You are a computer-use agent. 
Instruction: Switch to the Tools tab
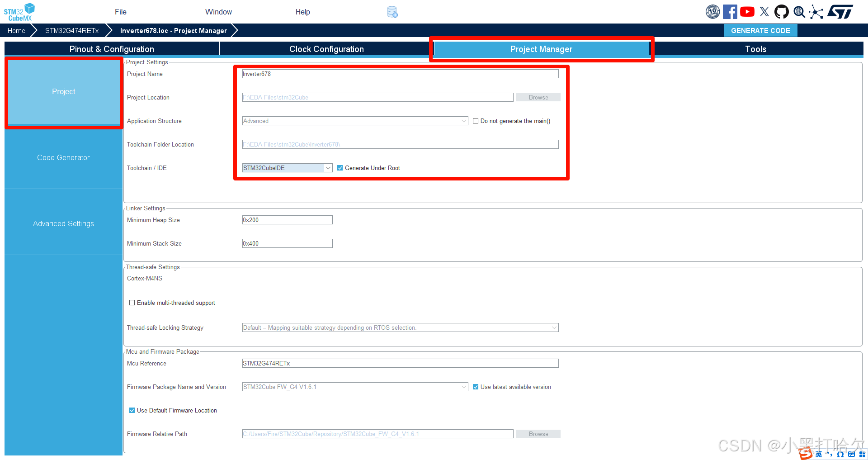(756, 49)
